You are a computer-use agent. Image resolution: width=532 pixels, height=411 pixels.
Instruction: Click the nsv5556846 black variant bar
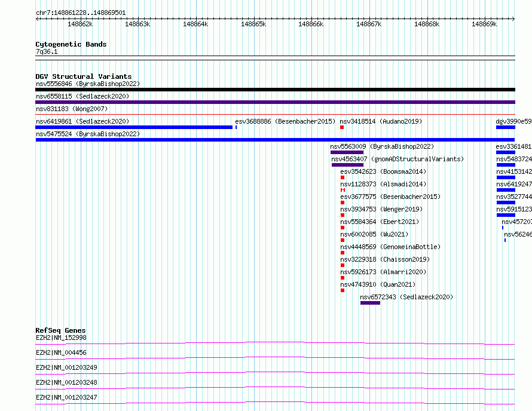pos(275,90)
